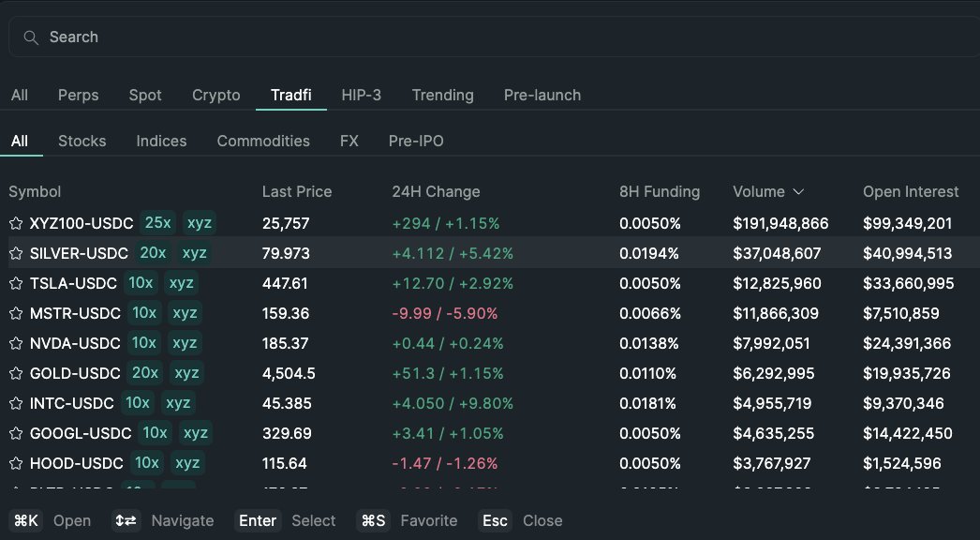Open the Pre-launch tab

coord(542,95)
